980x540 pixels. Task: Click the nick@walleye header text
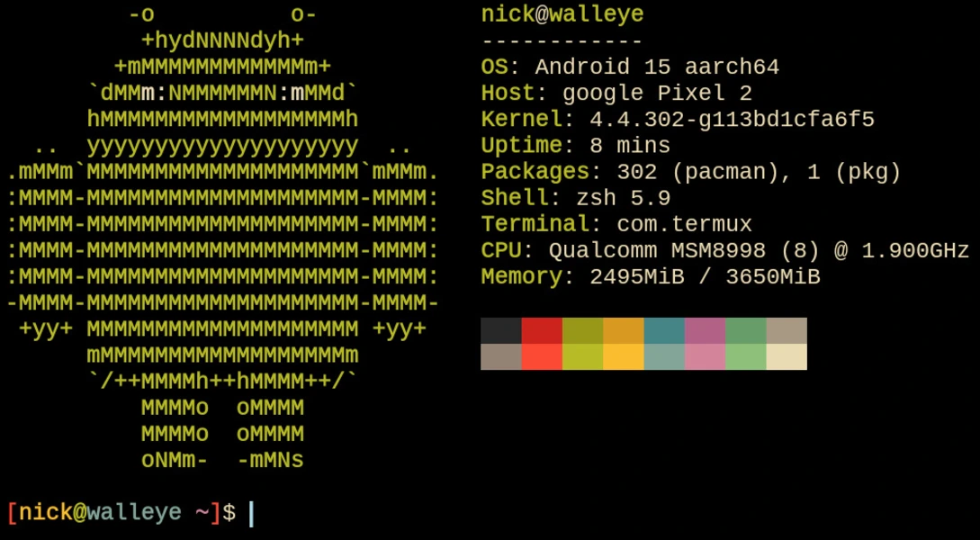(560, 13)
